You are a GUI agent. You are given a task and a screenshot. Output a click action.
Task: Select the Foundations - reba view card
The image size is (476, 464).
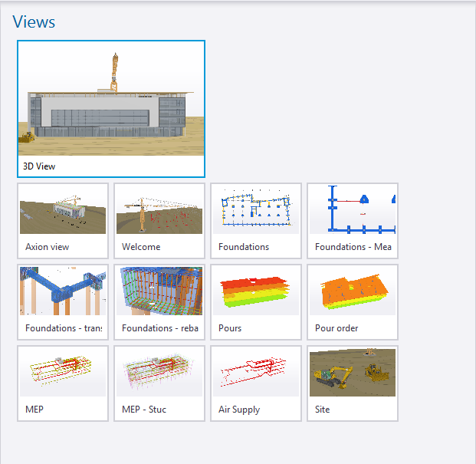[x=159, y=302]
